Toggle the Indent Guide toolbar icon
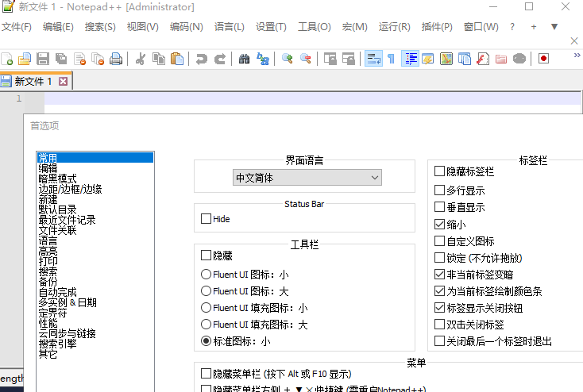Image resolution: width=583 pixels, height=392 pixels. point(410,59)
